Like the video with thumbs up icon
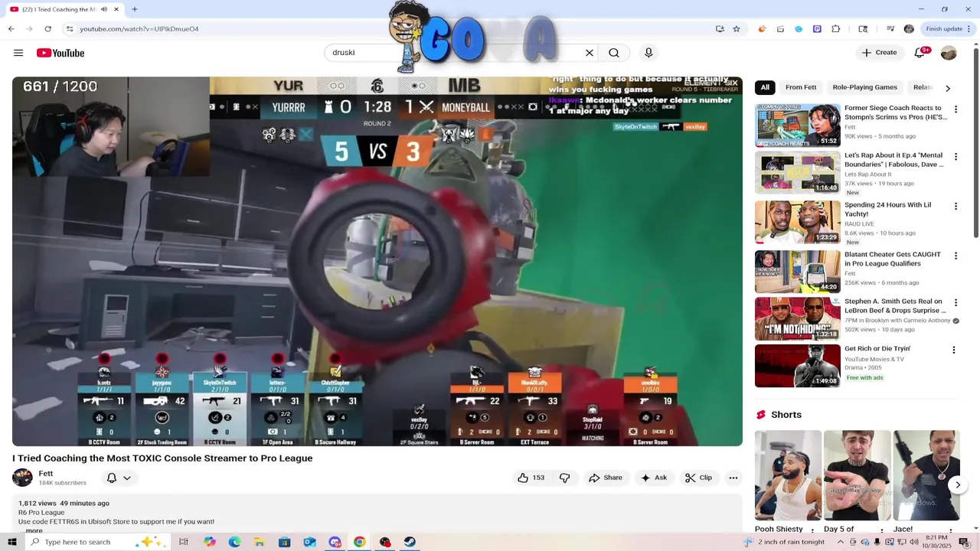Image resolution: width=980 pixels, height=551 pixels. (x=531, y=478)
